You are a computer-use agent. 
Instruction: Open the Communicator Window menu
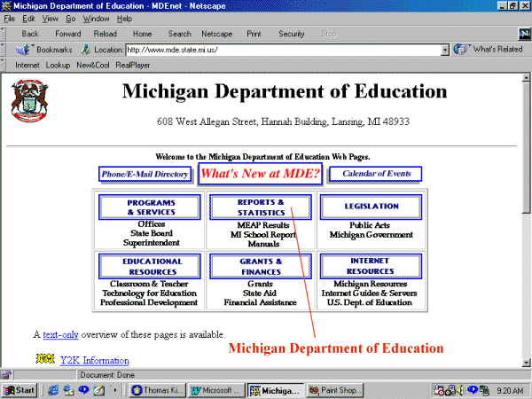tap(96, 18)
